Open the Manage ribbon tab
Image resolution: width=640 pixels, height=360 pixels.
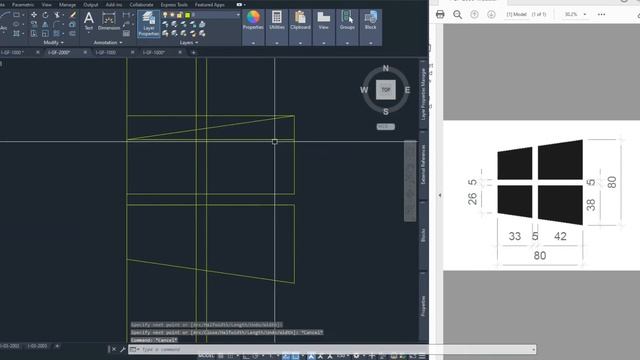click(67, 4)
